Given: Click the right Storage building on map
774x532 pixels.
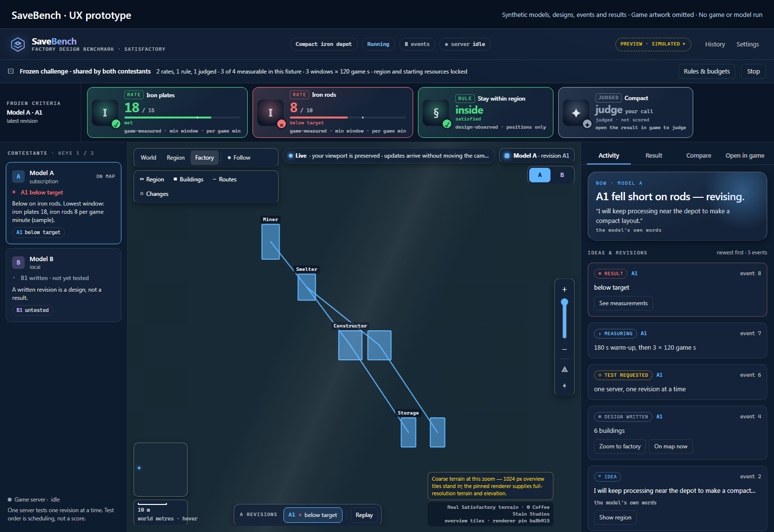Looking at the screenshot, I should point(437,432).
